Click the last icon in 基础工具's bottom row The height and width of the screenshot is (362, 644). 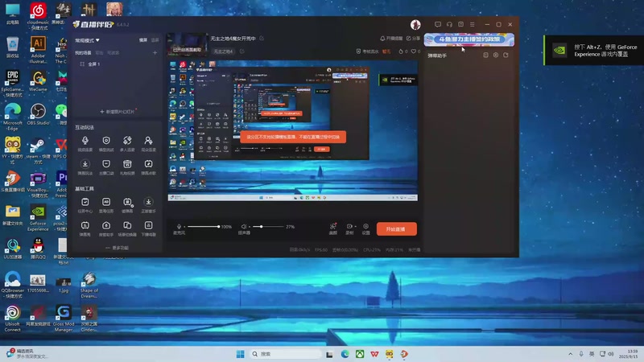click(x=148, y=225)
